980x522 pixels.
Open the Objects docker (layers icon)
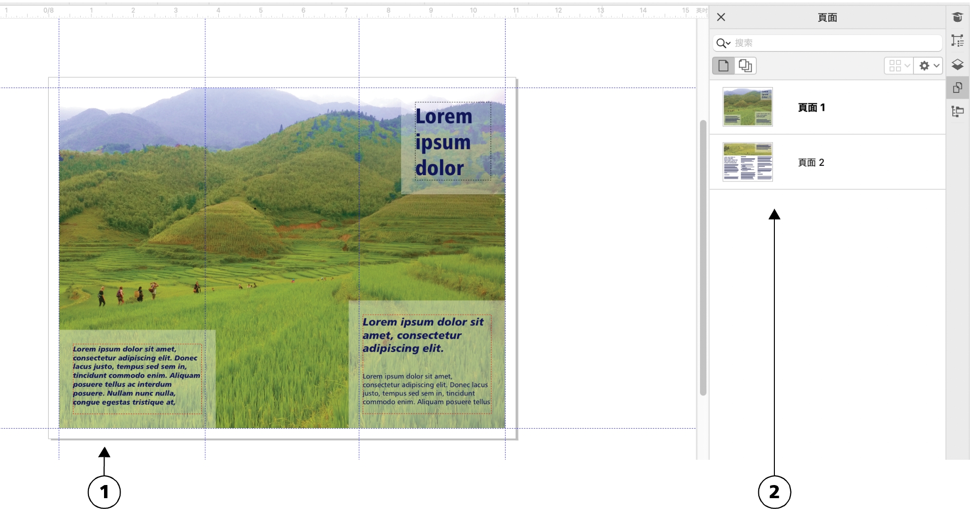[x=957, y=64]
